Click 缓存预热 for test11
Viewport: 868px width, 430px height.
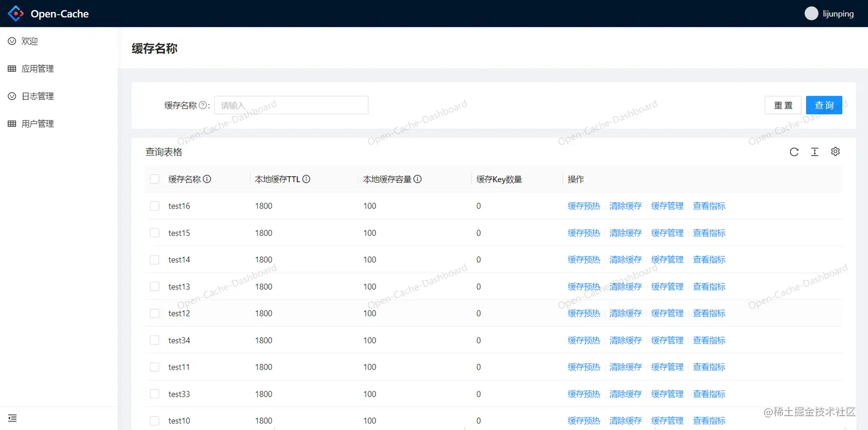(x=584, y=367)
